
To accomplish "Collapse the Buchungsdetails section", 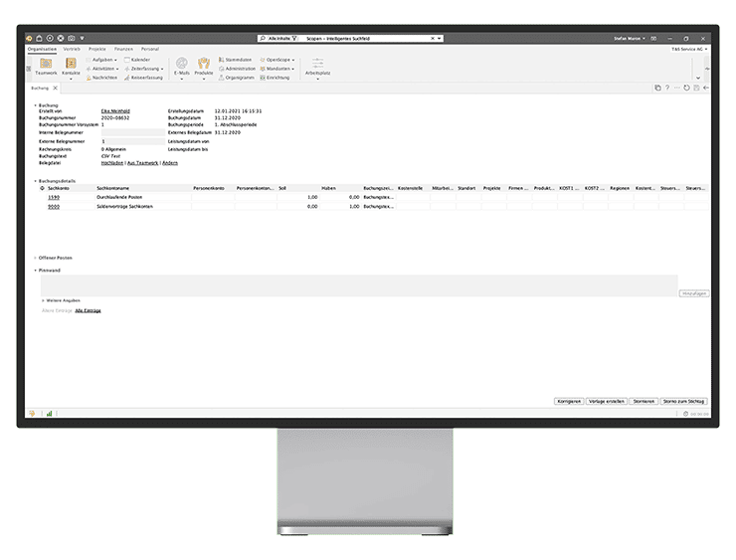I will pos(35,181).
